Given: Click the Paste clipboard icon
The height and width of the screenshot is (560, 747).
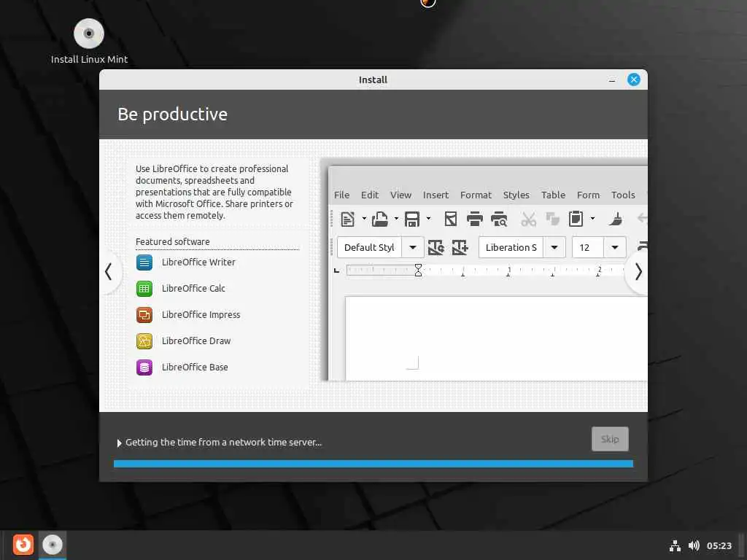Looking at the screenshot, I should [x=576, y=219].
